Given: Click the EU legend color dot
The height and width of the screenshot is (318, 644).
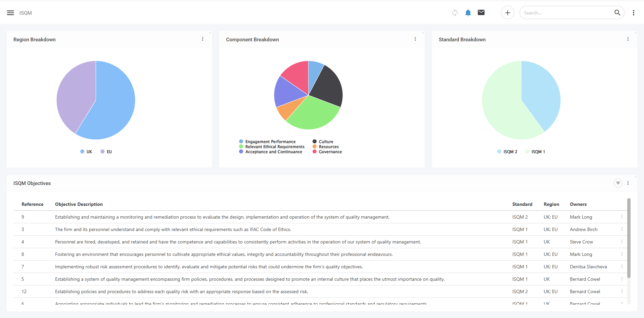Looking at the screenshot, I should pyautogui.click(x=102, y=151).
